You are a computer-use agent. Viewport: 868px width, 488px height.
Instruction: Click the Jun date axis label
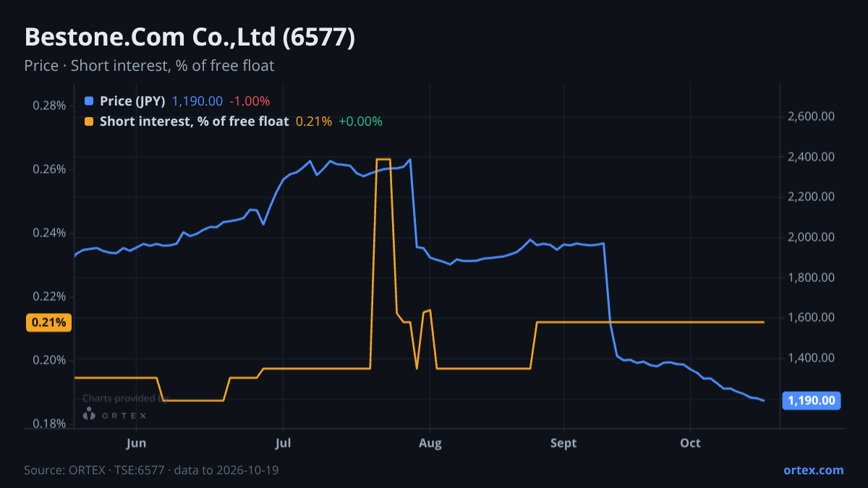coord(136,443)
